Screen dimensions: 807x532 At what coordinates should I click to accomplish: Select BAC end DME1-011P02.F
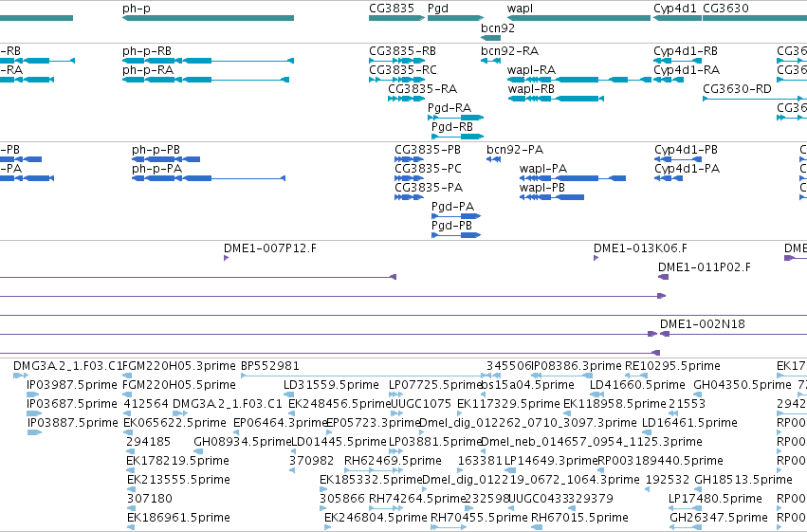click(663, 277)
